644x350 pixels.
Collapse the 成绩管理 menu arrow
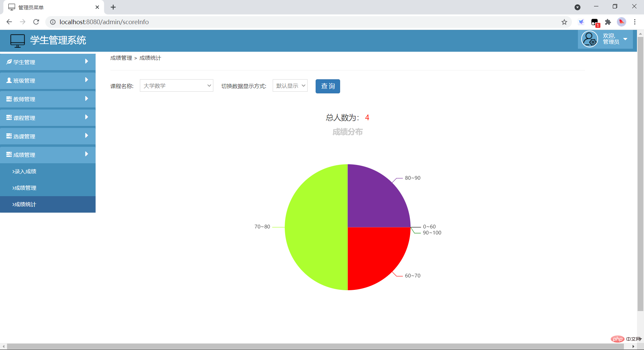pos(87,154)
